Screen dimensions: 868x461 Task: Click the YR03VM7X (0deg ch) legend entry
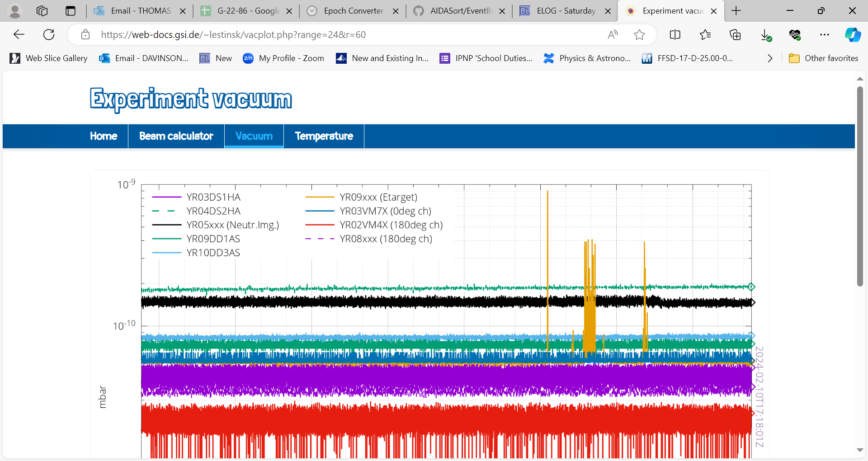pyautogui.click(x=368, y=211)
